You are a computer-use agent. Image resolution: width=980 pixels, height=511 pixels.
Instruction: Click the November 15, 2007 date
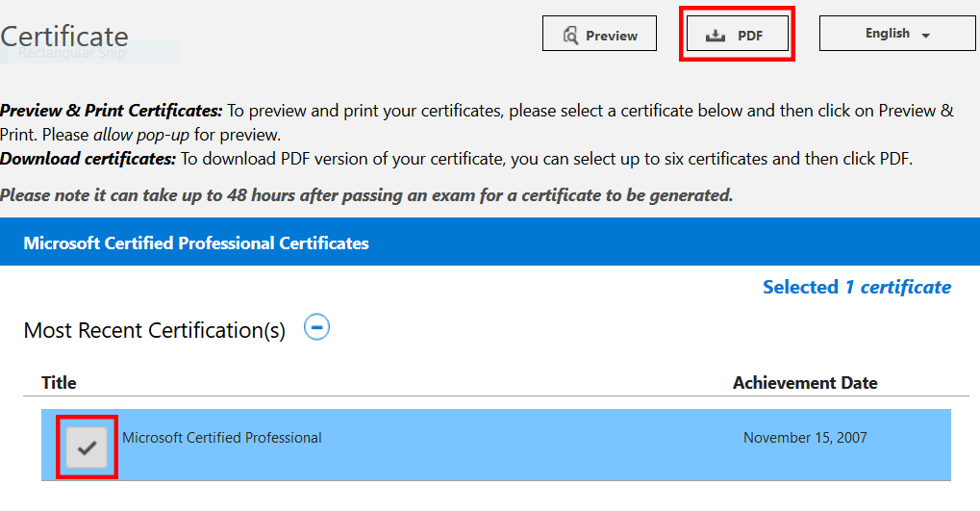(804, 438)
